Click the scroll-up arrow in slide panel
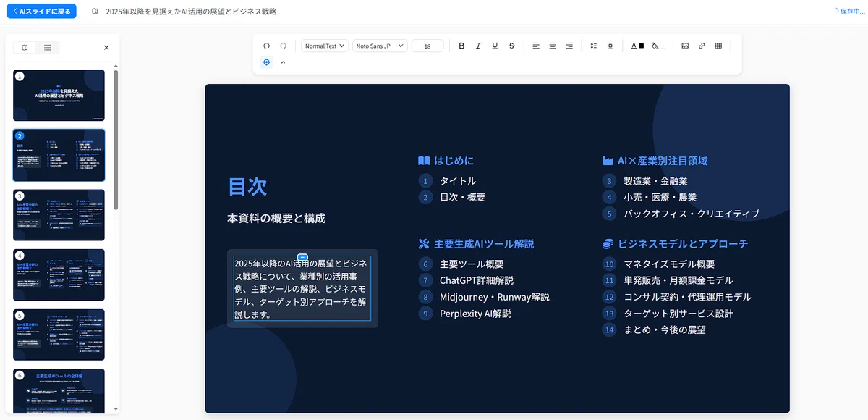 116,66
